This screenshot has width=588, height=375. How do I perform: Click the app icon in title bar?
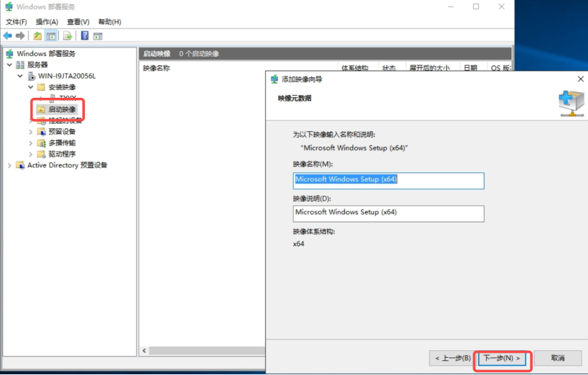(x=9, y=6)
